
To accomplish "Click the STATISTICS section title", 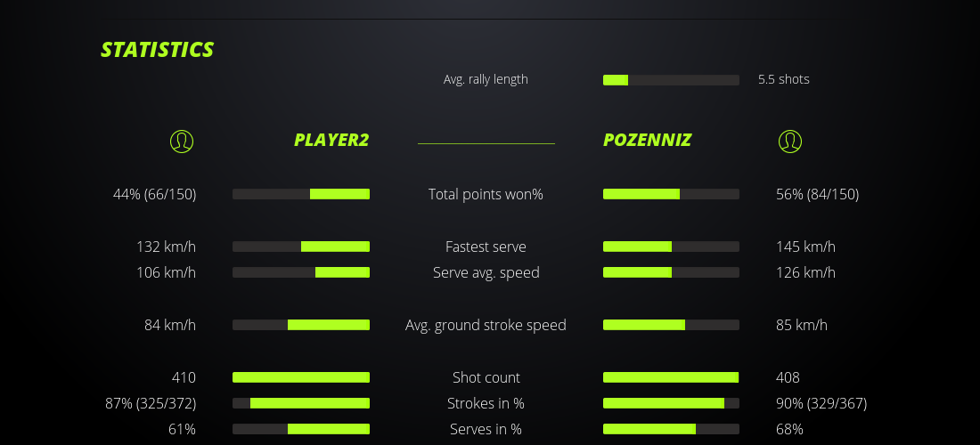I will (x=158, y=50).
